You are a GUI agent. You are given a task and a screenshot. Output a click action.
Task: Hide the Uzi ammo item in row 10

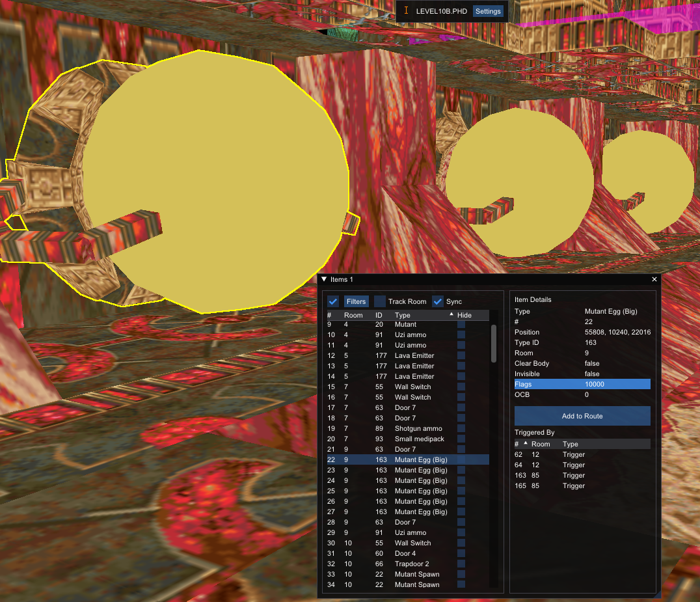[x=462, y=335]
